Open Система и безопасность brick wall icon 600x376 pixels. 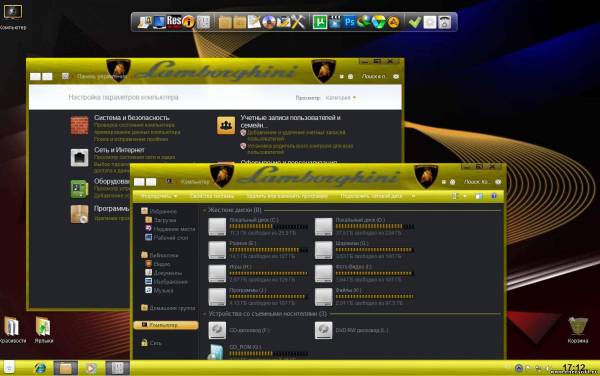click(80, 125)
